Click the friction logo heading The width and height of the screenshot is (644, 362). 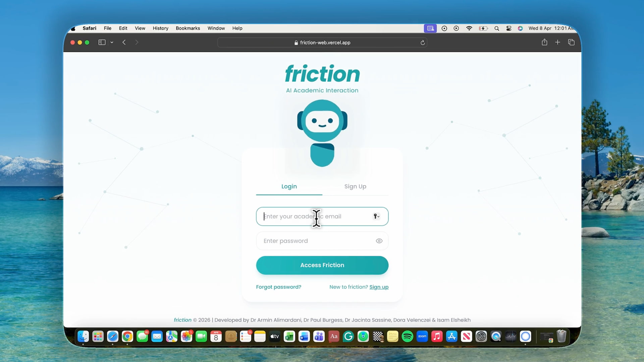(322, 73)
